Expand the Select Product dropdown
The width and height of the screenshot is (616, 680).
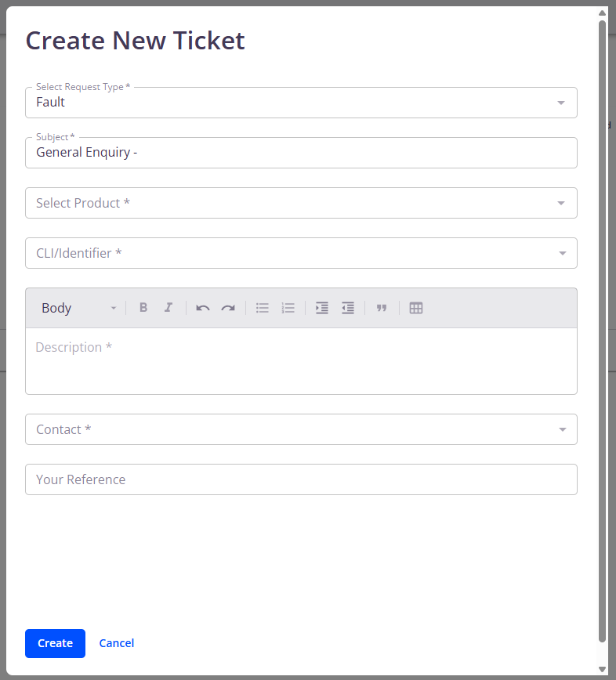[x=301, y=203]
